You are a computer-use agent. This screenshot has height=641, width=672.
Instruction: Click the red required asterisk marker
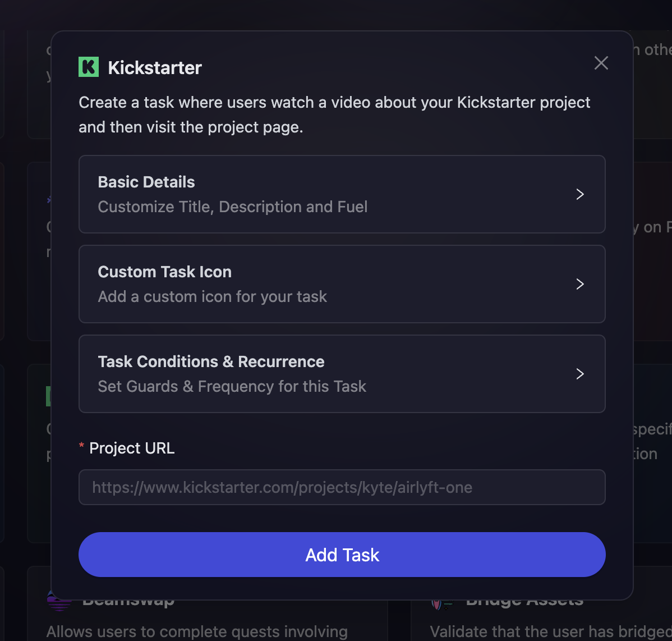[x=81, y=447]
